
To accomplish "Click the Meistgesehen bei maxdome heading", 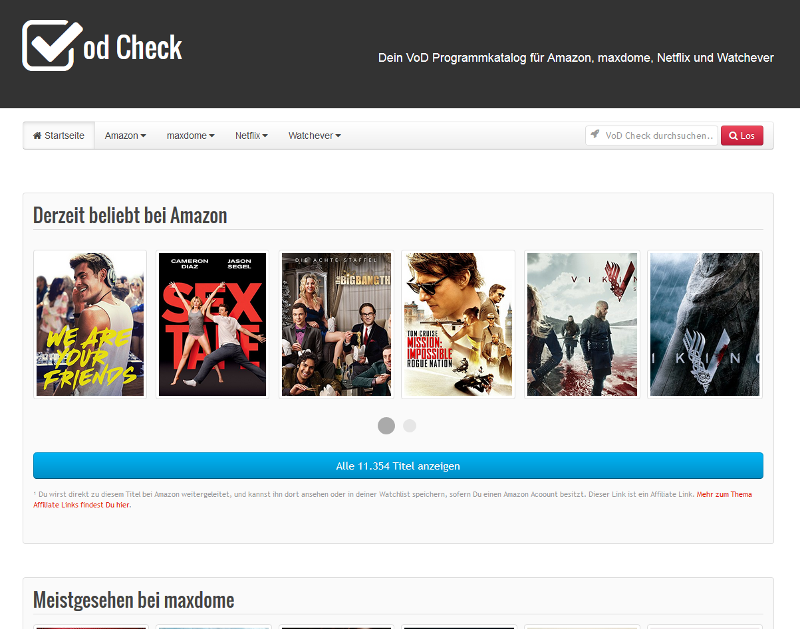I will click(134, 600).
